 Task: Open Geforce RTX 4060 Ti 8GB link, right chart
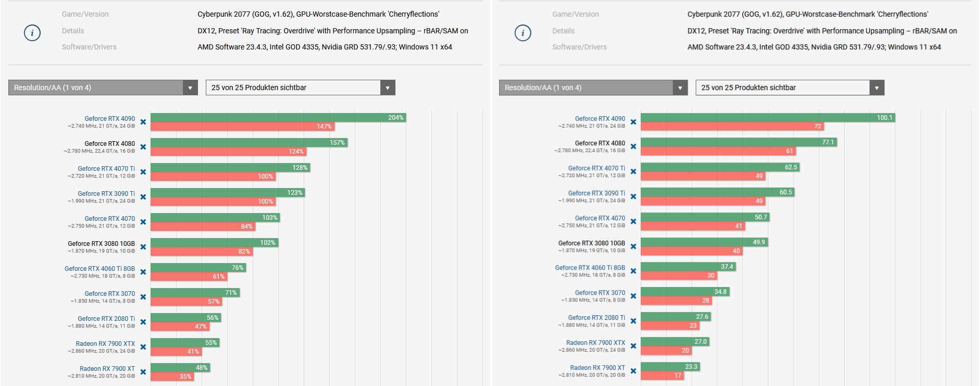[x=590, y=268]
